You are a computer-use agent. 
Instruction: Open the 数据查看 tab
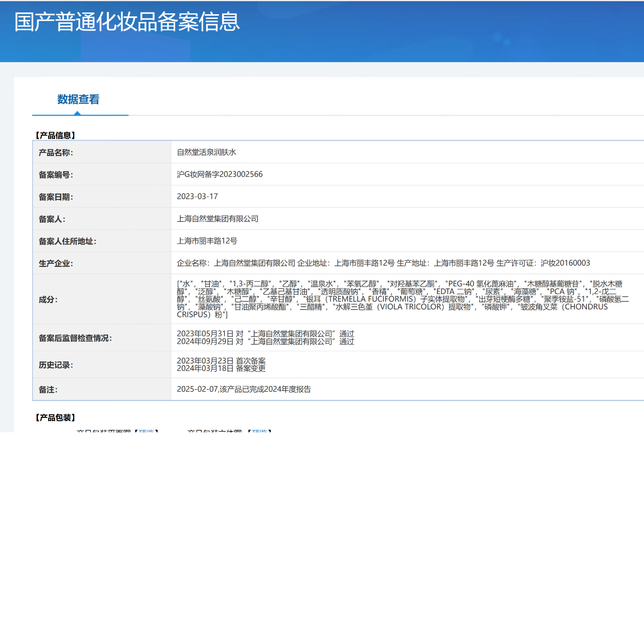coord(79,100)
